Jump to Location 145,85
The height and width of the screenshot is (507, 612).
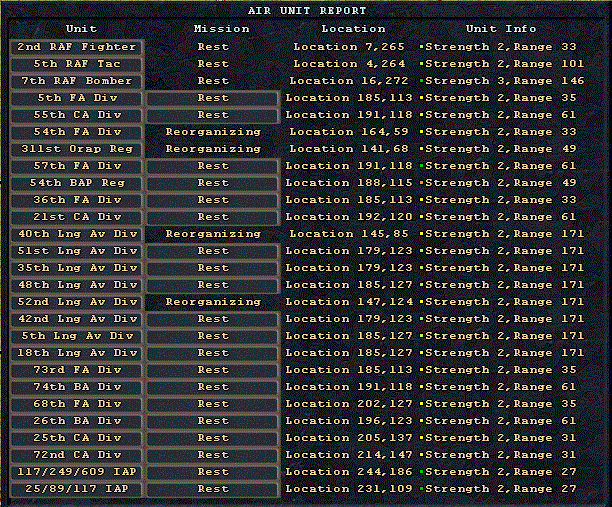coord(349,234)
